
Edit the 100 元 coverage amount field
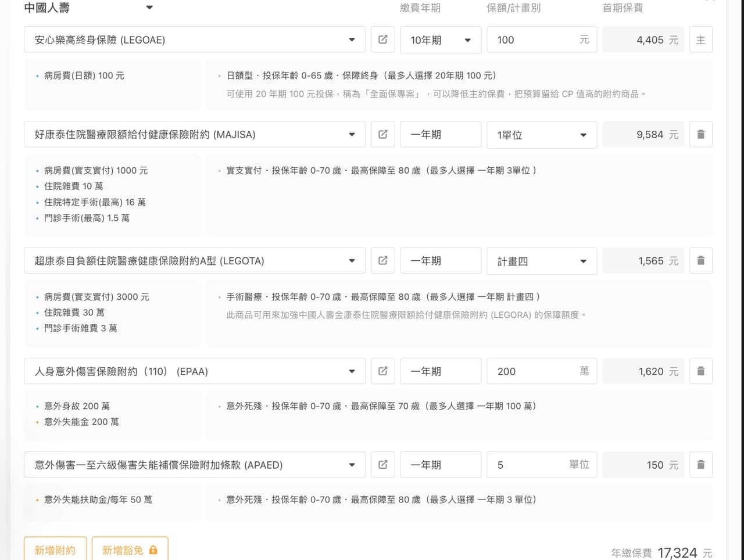pos(532,40)
